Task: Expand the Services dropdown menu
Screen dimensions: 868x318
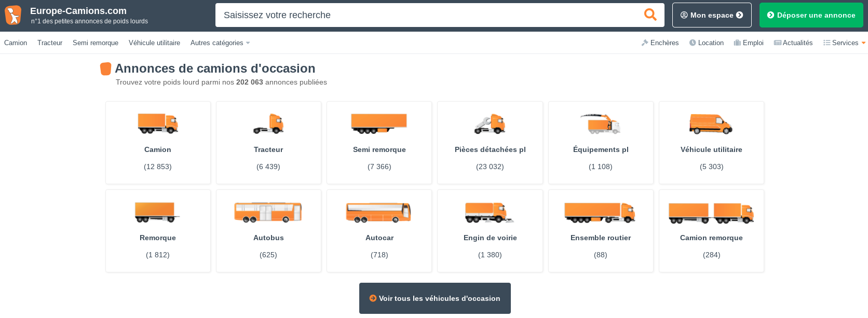Action: click(x=844, y=43)
